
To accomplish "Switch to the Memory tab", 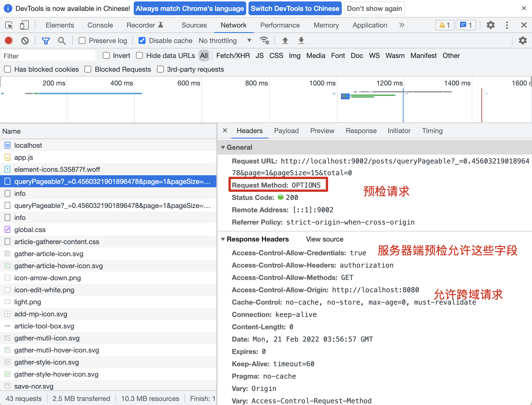I will pos(326,25).
